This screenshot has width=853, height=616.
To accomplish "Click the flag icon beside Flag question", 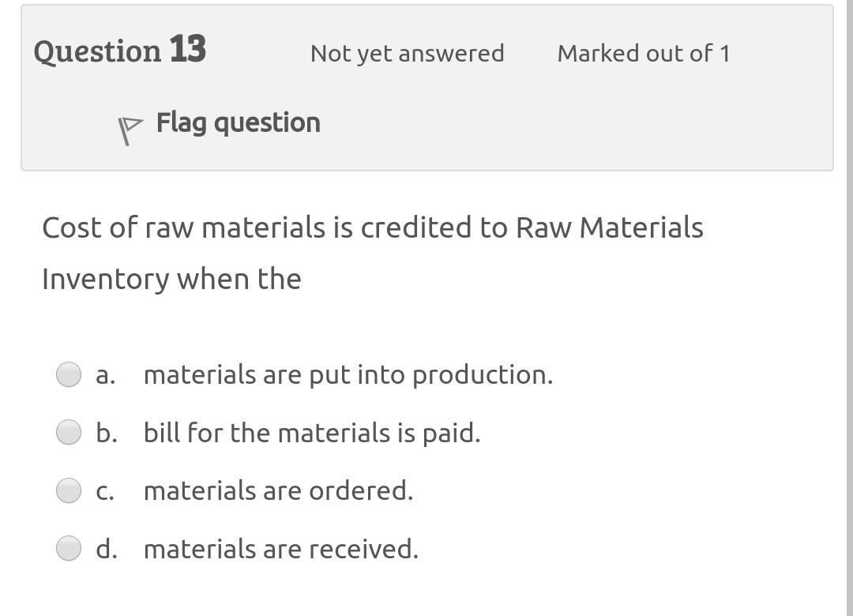I will pos(129,125).
